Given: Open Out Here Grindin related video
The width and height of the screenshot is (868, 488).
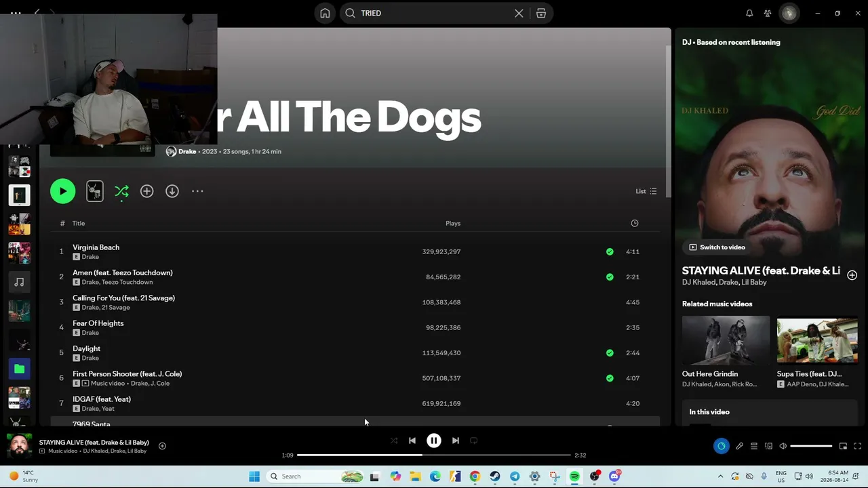Looking at the screenshot, I should click(726, 340).
